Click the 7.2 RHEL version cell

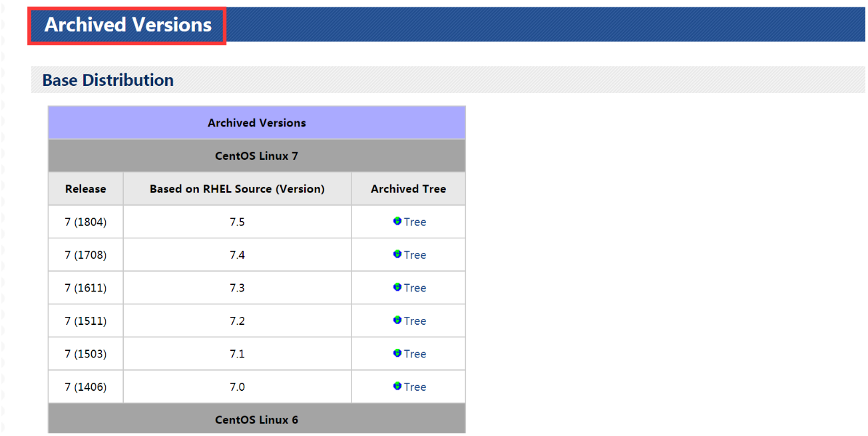(x=238, y=321)
